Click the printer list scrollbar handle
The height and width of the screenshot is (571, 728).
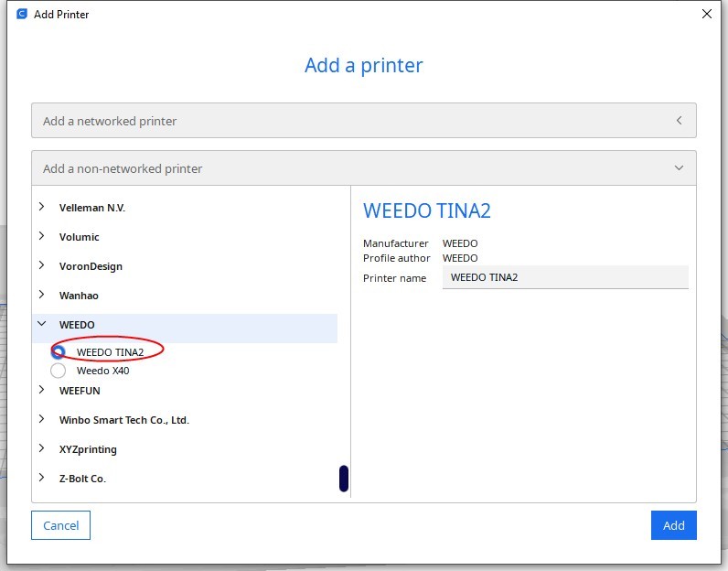344,478
